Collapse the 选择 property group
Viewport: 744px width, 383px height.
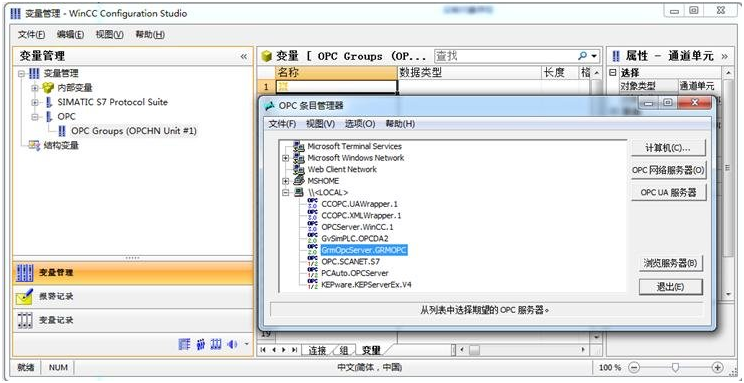pos(613,73)
